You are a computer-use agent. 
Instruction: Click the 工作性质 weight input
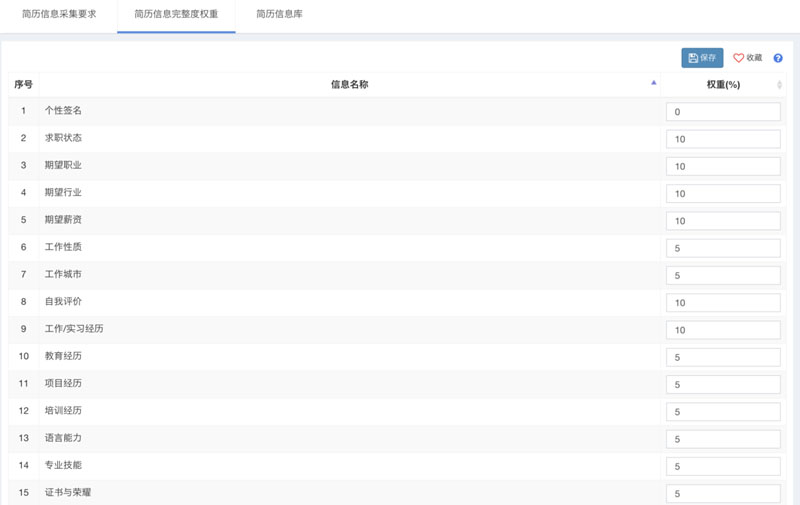tap(723, 248)
